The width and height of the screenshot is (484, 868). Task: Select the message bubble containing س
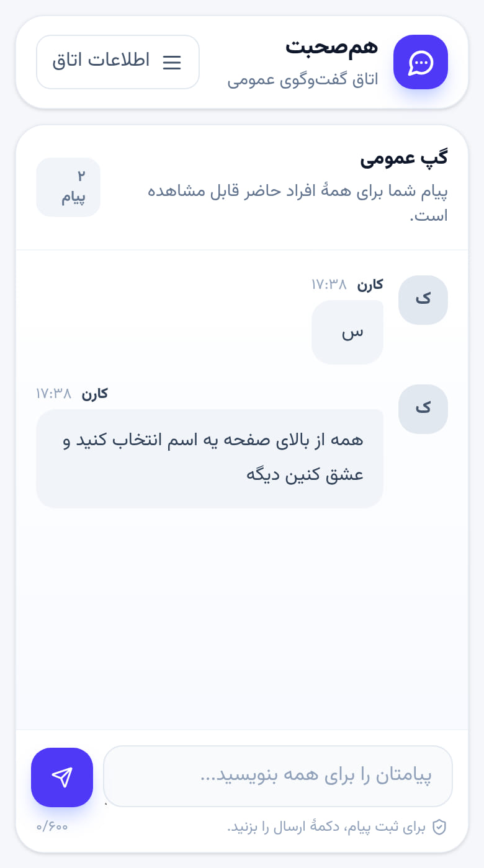pos(347,332)
